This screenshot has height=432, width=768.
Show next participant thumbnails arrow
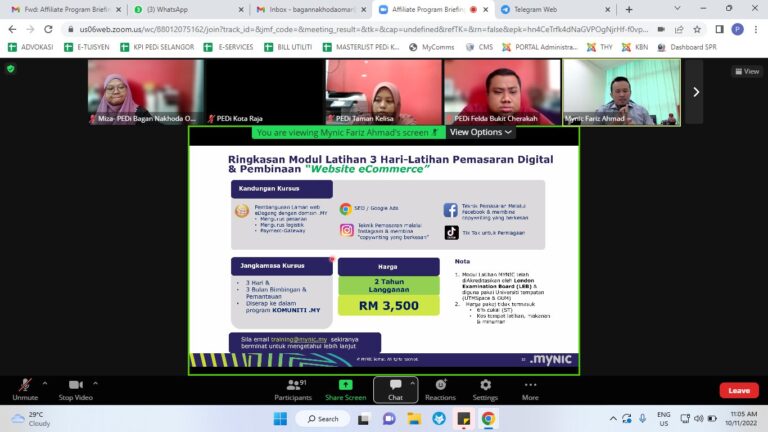tap(696, 92)
